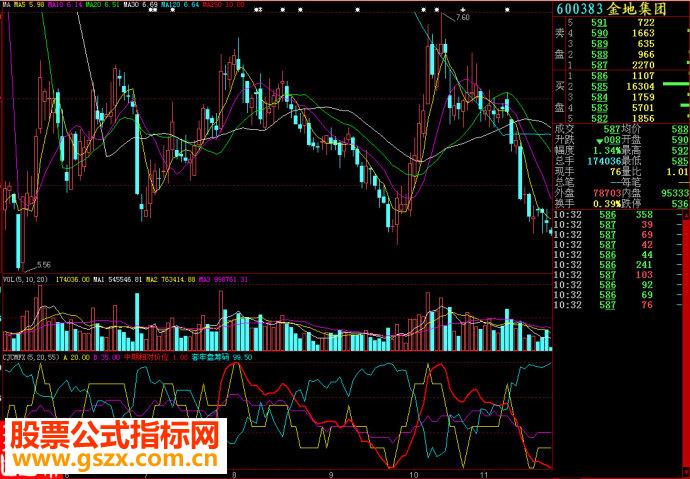The width and height of the screenshot is (690, 479).
Task: Click the stock code 600383
Action: (580, 8)
